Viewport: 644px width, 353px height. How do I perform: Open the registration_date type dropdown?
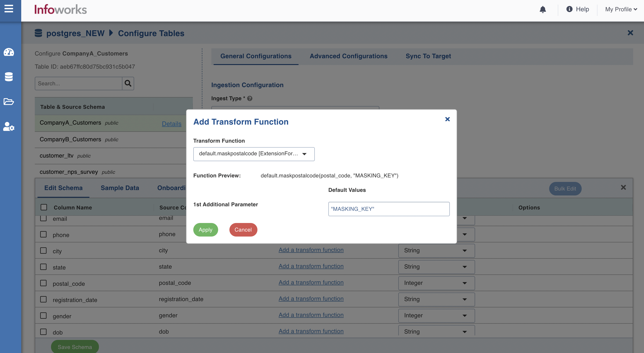436,299
